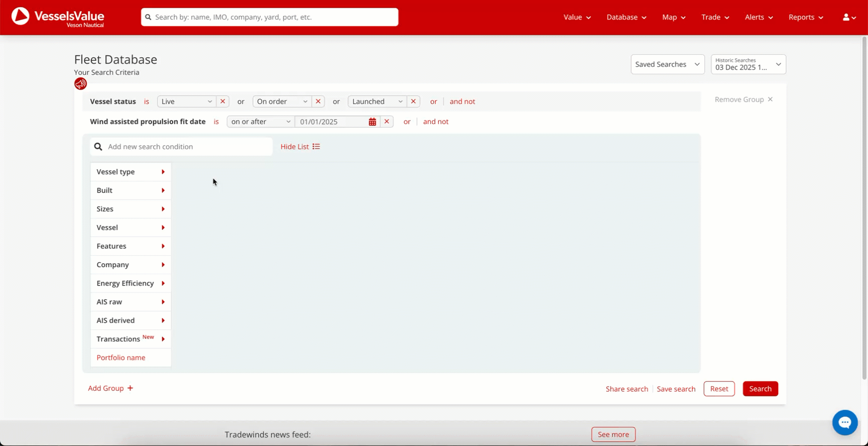Click the red megaphone announcement icon

[x=80, y=84]
